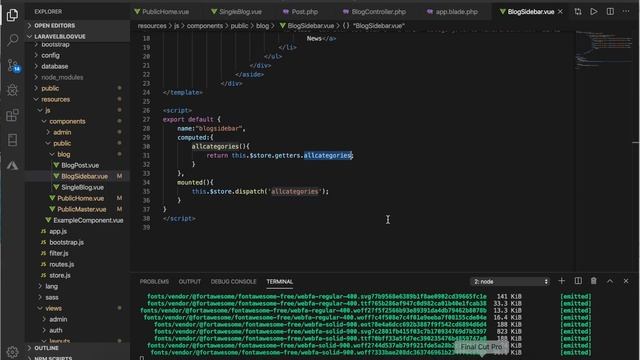Open store.js in the explorer

point(60,276)
